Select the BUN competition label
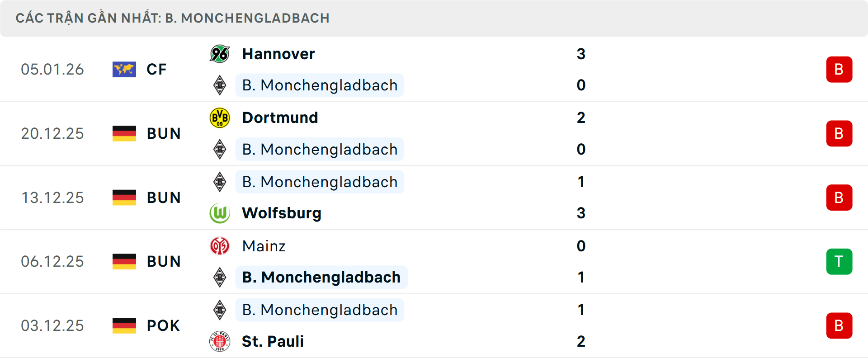Image resolution: width=868 pixels, height=358 pixels. tap(163, 133)
